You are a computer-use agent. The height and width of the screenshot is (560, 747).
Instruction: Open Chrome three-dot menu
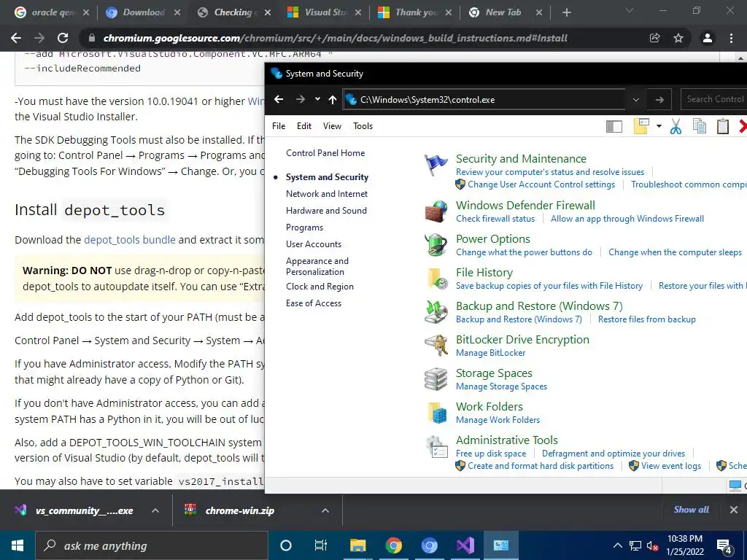731,38
